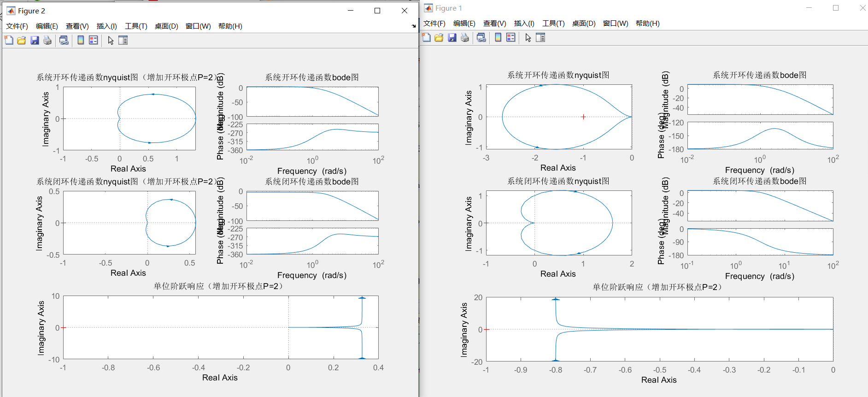Image resolution: width=868 pixels, height=397 pixels.
Task: Open 窗口(W) menu in Figure 1
Action: click(616, 24)
